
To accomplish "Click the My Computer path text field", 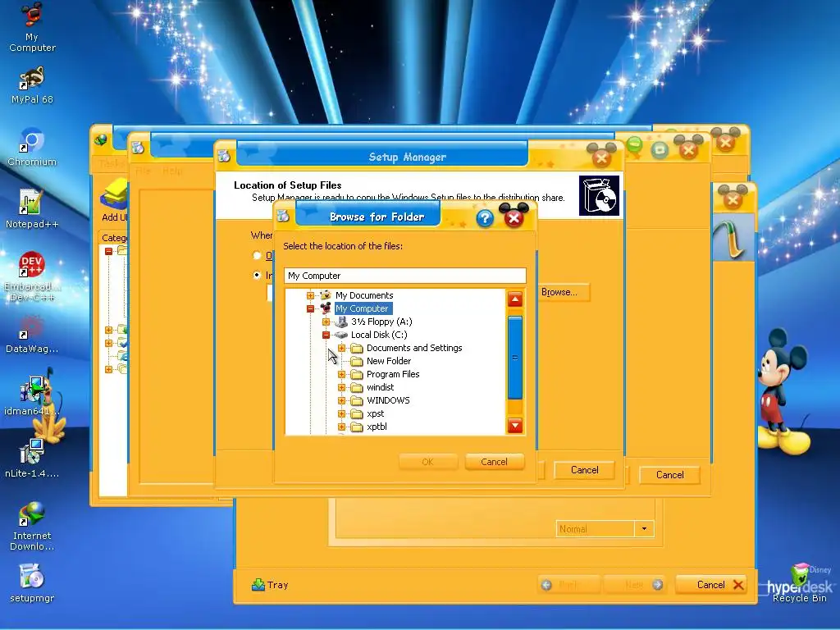I will pyautogui.click(x=405, y=276).
